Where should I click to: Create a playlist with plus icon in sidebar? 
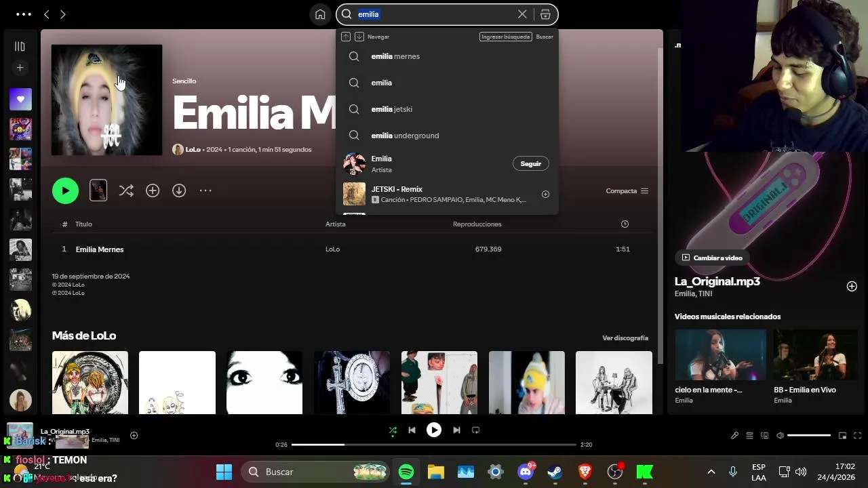(x=20, y=68)
